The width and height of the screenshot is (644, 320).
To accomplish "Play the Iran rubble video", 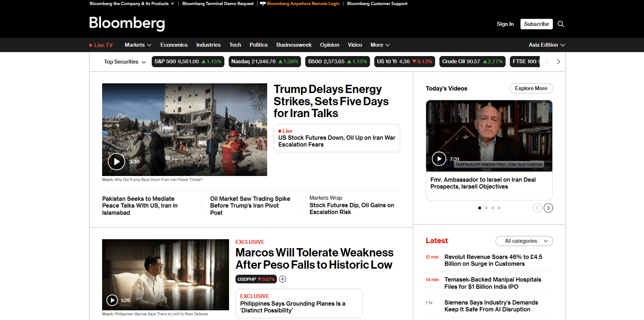I will 117,162.
